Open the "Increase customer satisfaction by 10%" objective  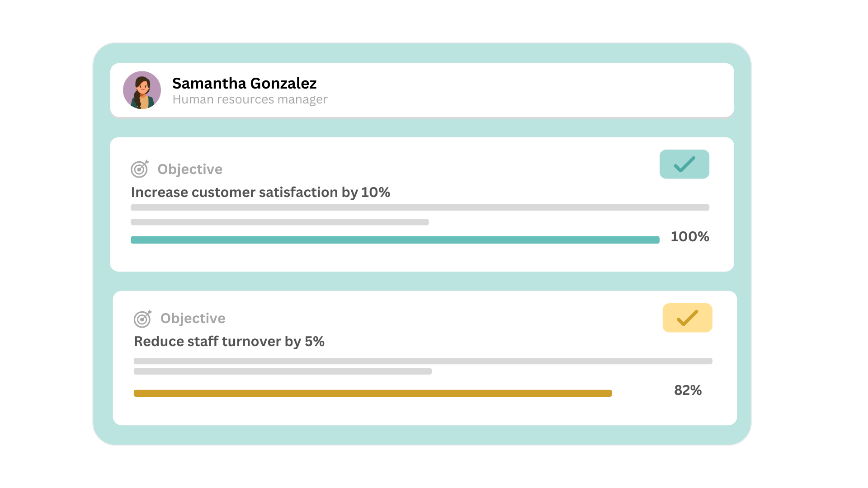260,192
